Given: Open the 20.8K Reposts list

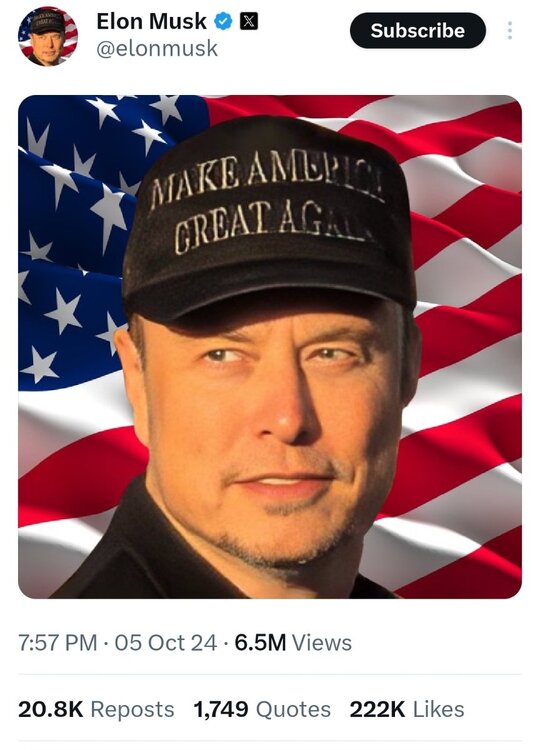Looking at the screenshot, I should pyautogui.click(x=96, y=709).
